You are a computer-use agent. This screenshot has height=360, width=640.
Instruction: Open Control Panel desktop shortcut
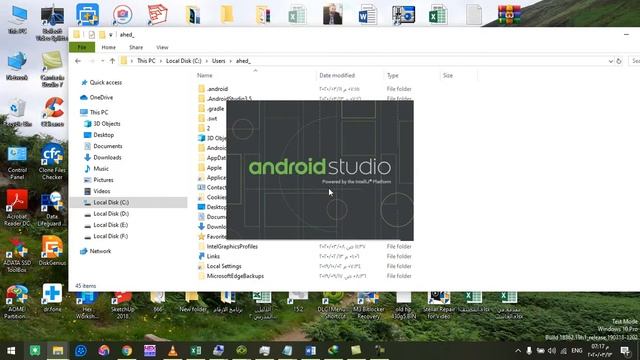(x=17, y=162)
